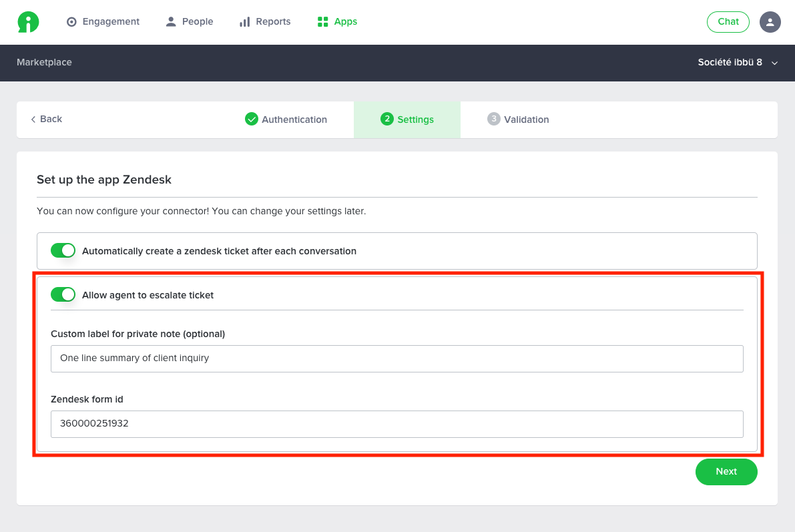Click the 'Zendesk form id' label
This screenshot has width=795, height=532.
tap(87, 399)
